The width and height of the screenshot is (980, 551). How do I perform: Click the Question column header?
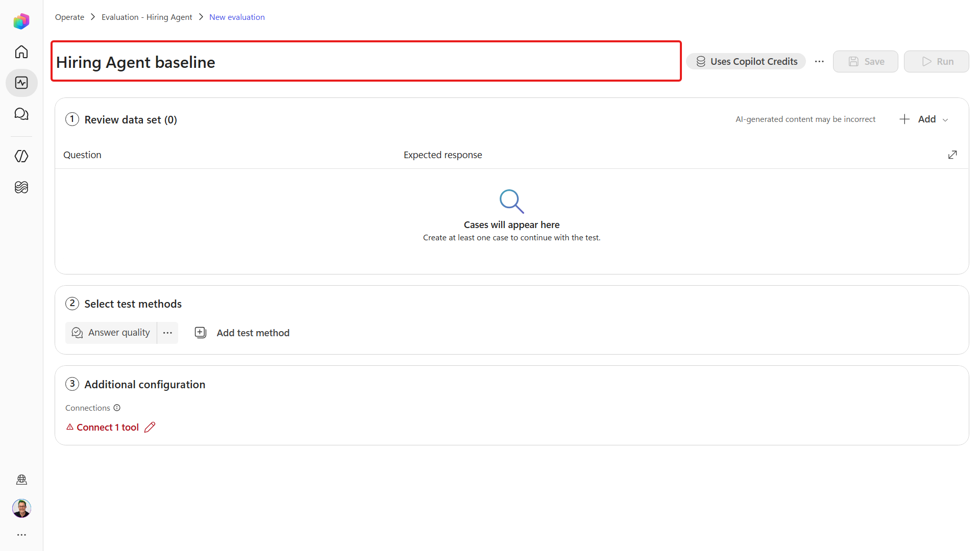click(x=82, y=155)
